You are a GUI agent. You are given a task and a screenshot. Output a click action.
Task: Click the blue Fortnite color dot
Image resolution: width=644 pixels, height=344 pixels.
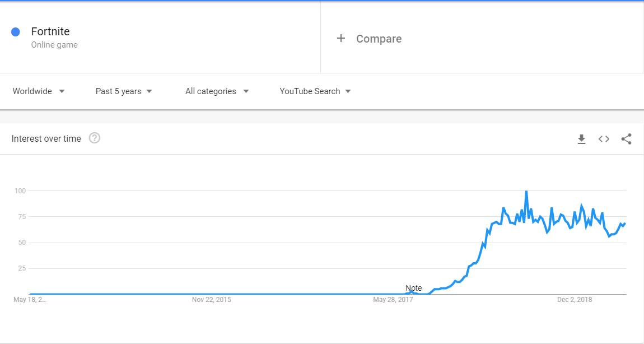(16, 32)
